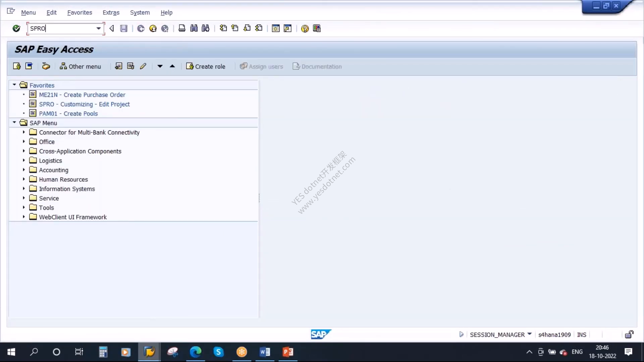The image size is (644, 362).
Task: Click the Create role button
Action: click(x=206, y=66)
